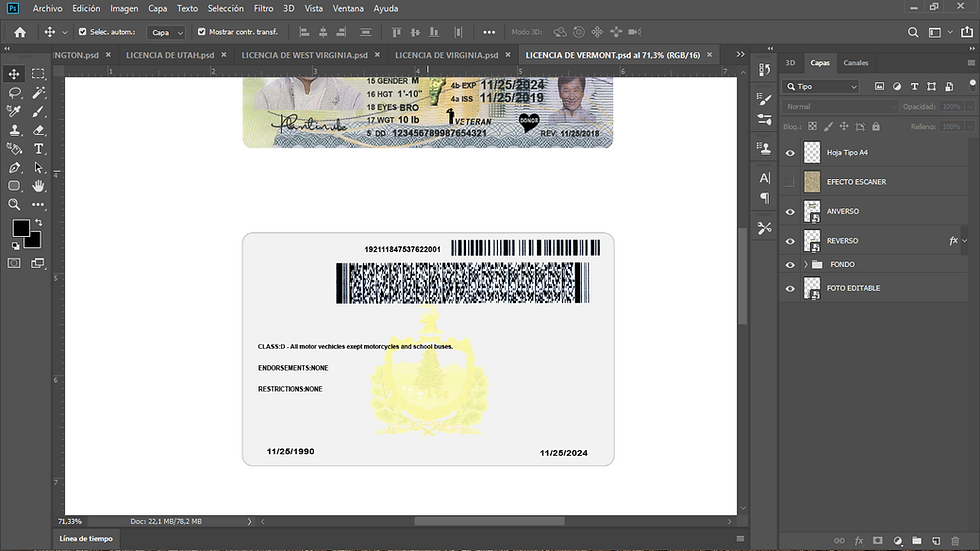Switch to the 3D panel tab

click(790, 62)
